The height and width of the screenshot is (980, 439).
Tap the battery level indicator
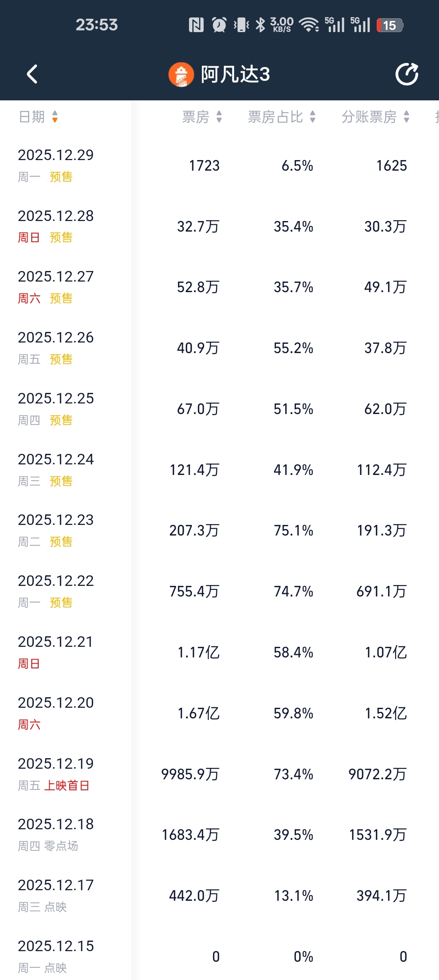click(389, 25)
